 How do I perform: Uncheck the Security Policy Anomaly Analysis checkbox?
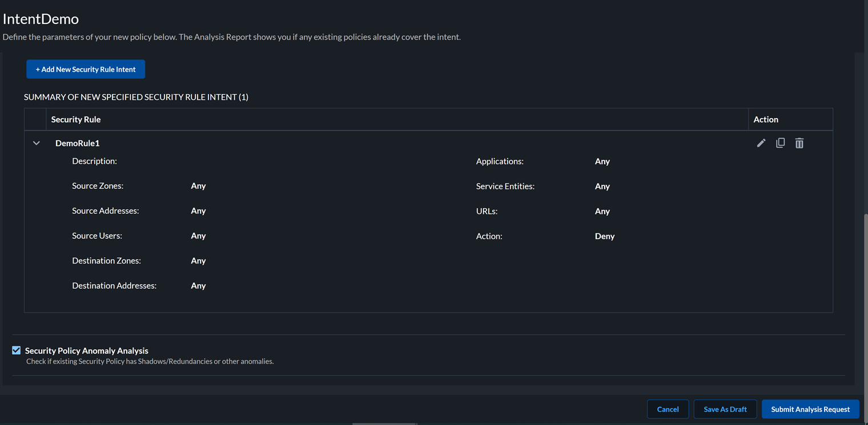17,350
